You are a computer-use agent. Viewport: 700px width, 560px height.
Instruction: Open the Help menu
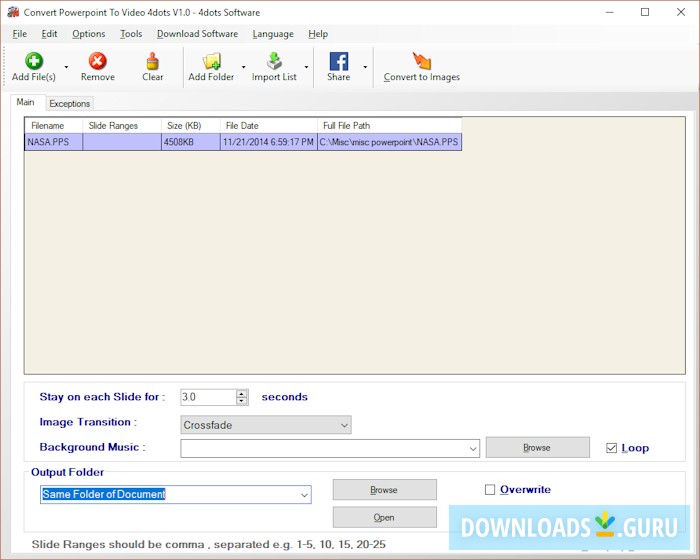coord(318,34)
